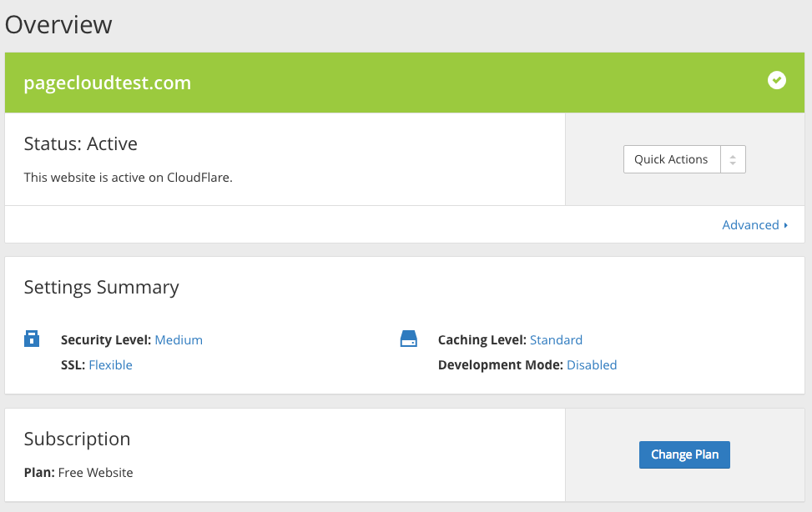Screen dimensions: 812x512
Task: Select the pagecloudtest.com domain title
Action: click(x=107, y=83)
